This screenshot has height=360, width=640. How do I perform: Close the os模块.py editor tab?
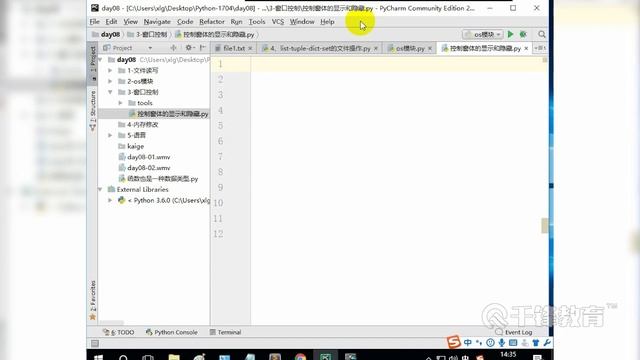pyautogui.click(x=430, y=49)
